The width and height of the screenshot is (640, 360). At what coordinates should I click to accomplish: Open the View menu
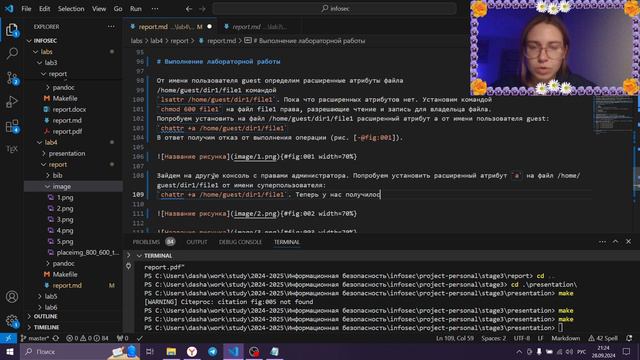[x=99, y=9]
